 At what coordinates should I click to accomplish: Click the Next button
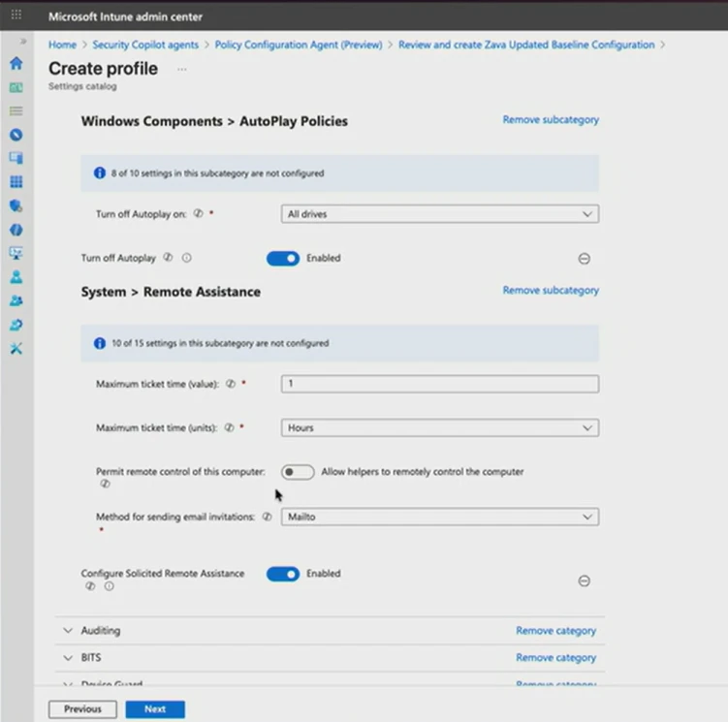(x=155, y=709)
